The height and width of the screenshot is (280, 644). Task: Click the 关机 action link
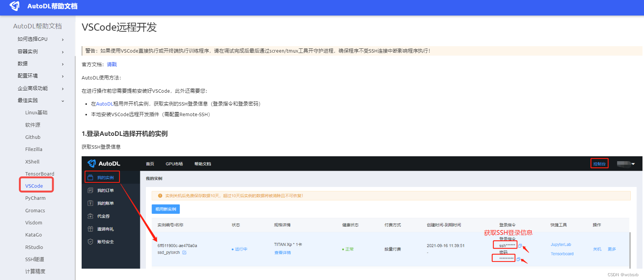[597, 249]
